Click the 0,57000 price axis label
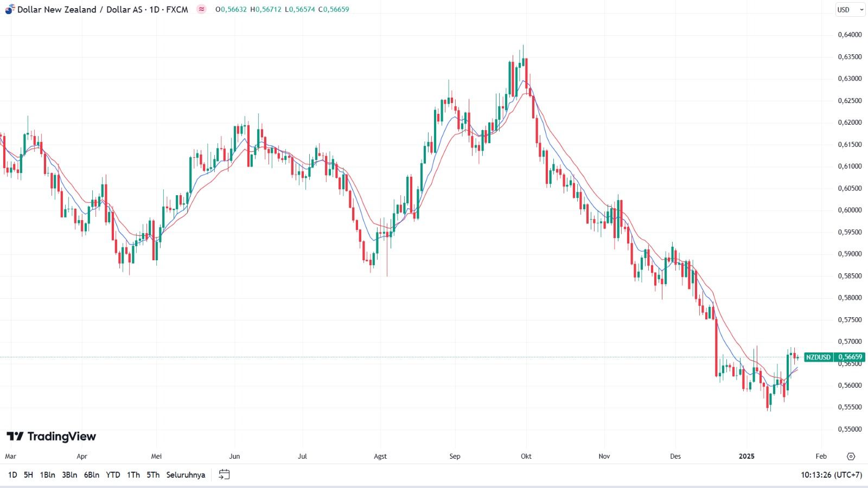The image size is (868, 488). coord(850,342)
